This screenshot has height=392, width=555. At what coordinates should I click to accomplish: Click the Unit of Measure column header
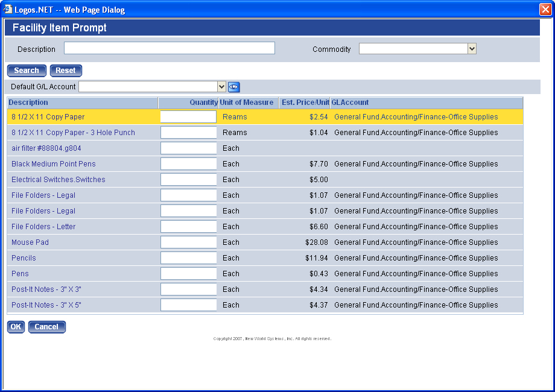tap(246, 103)
